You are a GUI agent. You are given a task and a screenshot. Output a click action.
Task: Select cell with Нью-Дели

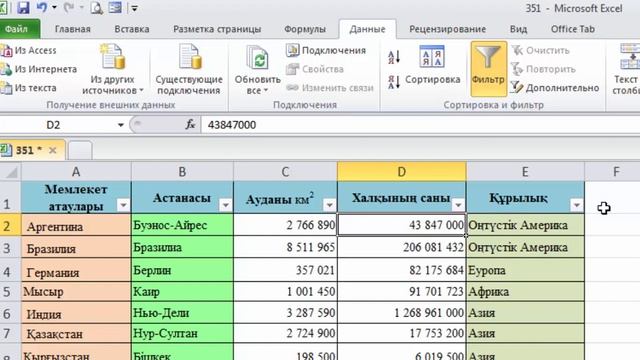tap(182, 313)
